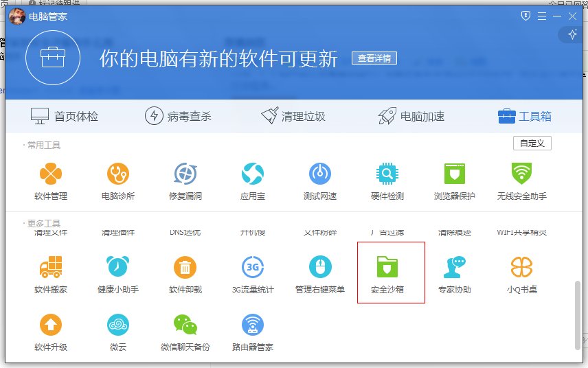
Task: Open the 浏览器保护 tool
Action: pyautogui.click(x=455, y=181)
